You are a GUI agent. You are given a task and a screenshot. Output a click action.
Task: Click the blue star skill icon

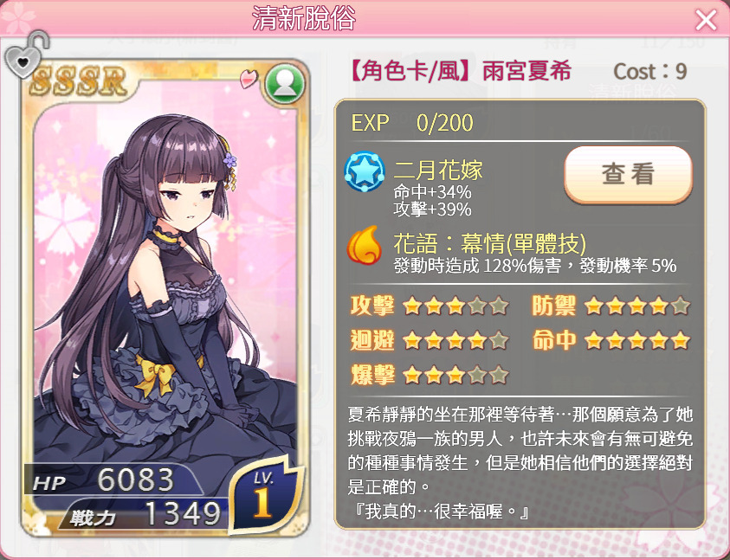pos(365,171)
